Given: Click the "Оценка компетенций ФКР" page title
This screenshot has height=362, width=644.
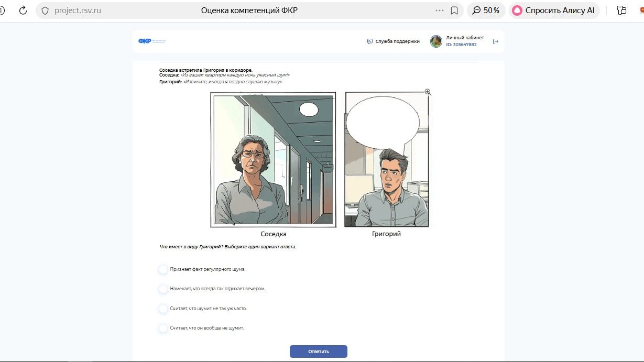Looking at the screenshot, I should [x=249, y=10].
